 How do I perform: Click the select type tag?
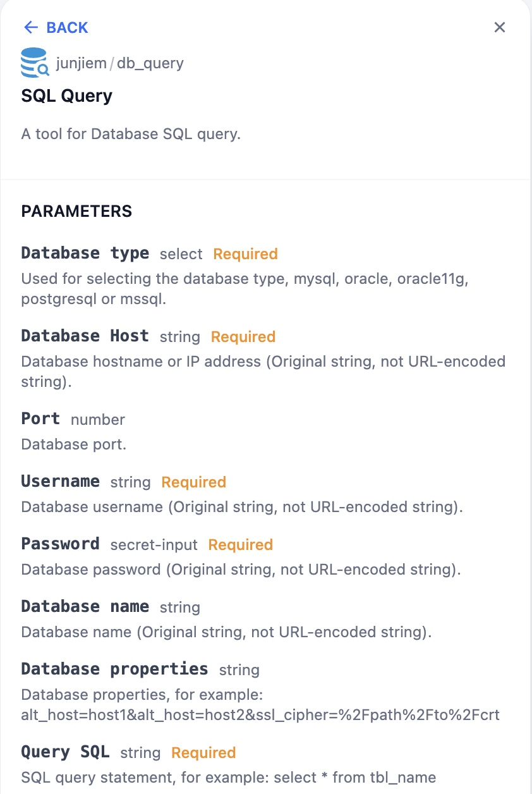(x=181, y=254)
